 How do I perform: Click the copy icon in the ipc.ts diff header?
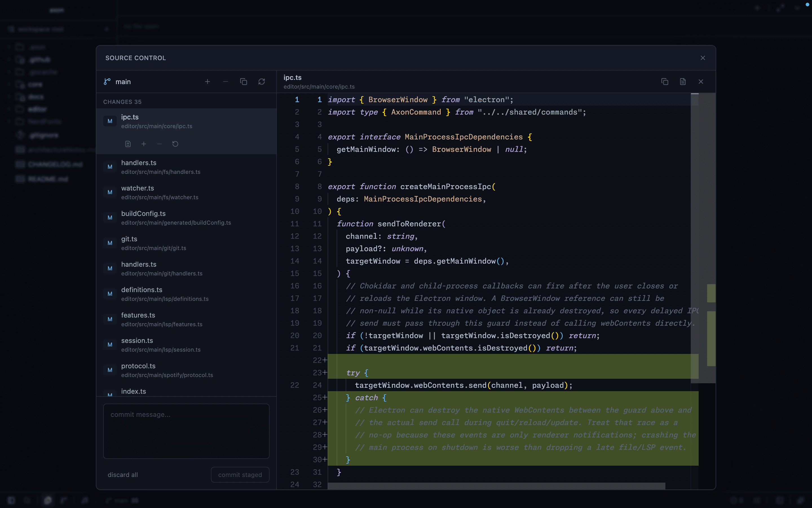(x=665, y=82)
